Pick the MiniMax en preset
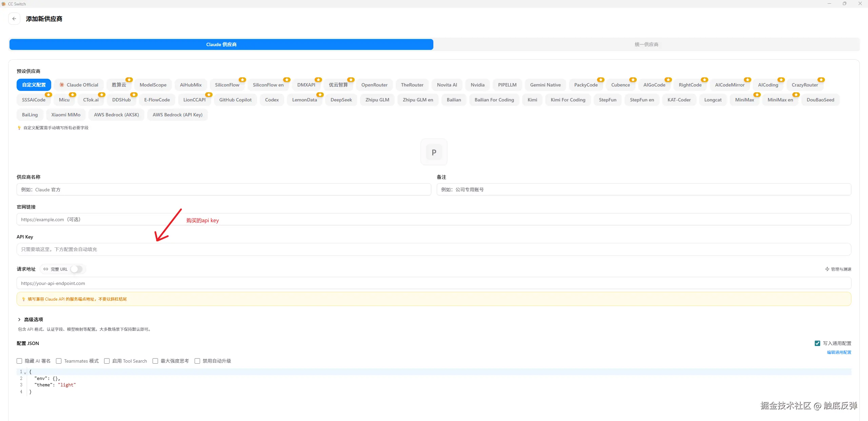Viewport: 868px width, 421px height. coord(780,100)
